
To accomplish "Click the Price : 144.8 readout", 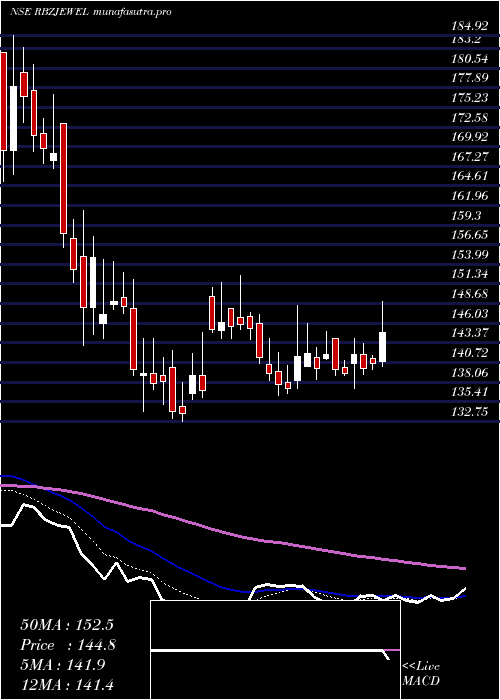I will pyautogui.click(x=68, y=645).
